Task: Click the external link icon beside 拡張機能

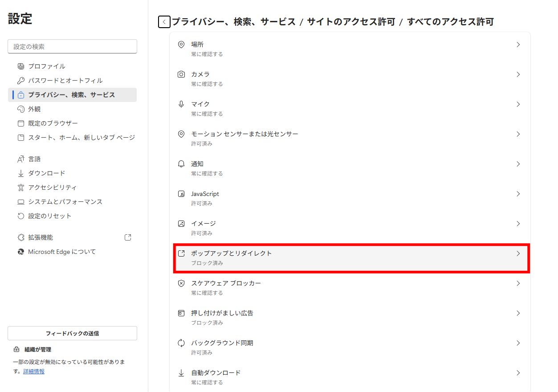Action: (x=128, y=237)
